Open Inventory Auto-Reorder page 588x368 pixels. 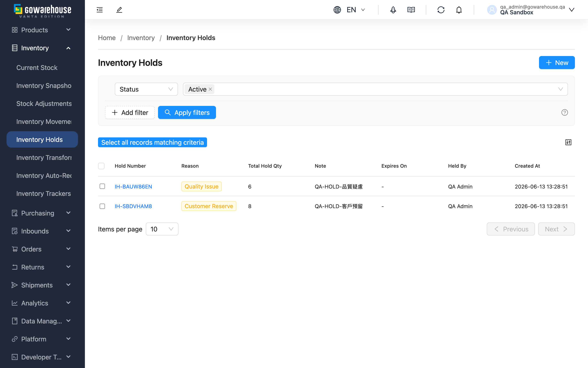(42, 175)
